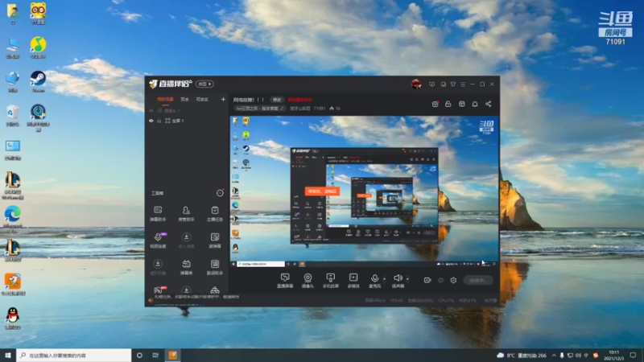Viewport: 644px width, 362px height.
Task: Select the 可改名 scene tab
Action: (x=202, y=99)
